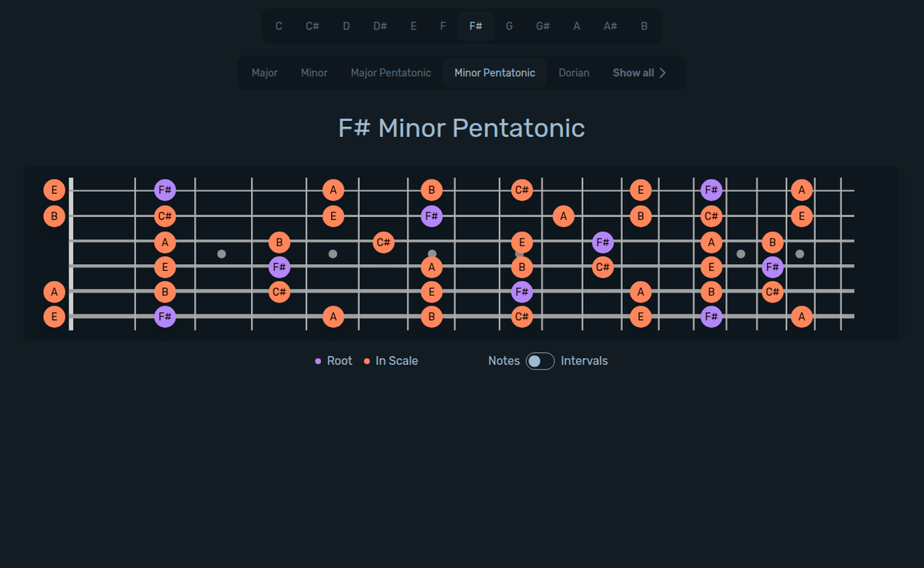This screenshot has width=924, height=568.
Task: Click the purple F# root on the fourteenth fret
Action: tap(711, 190)
